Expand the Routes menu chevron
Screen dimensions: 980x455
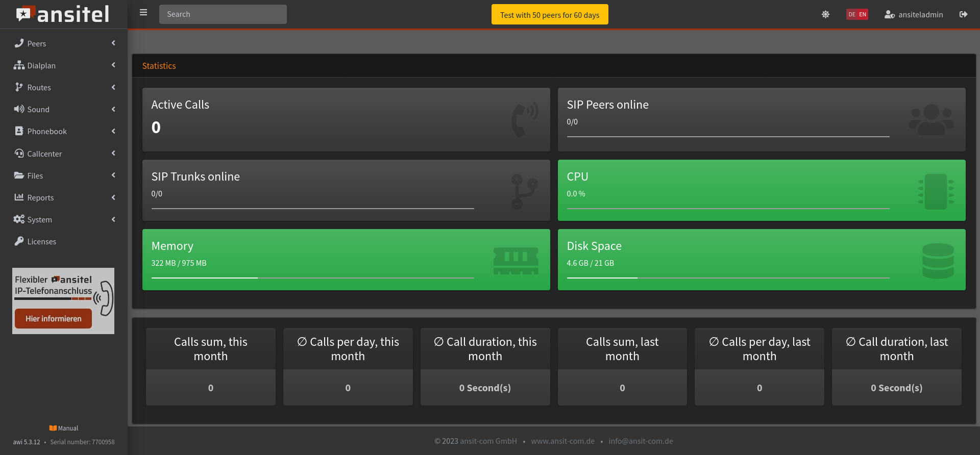pyautogui.click(x=113, y=87)
